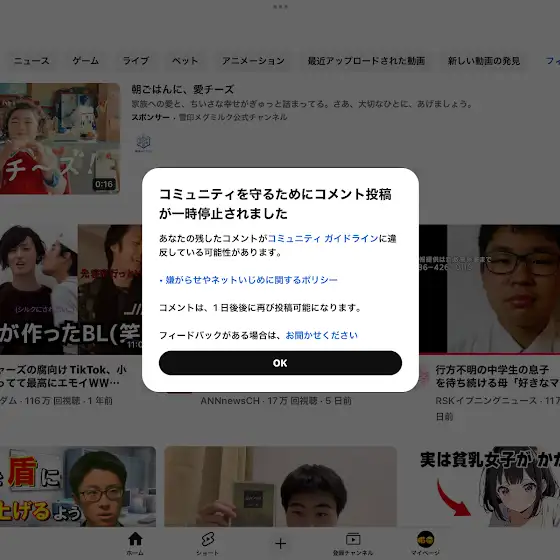Image resolution: width=560 pixels, height=560 pixels.
Task: Open the チーズ ad video thumbnail
Action: (x=60, y=139)
